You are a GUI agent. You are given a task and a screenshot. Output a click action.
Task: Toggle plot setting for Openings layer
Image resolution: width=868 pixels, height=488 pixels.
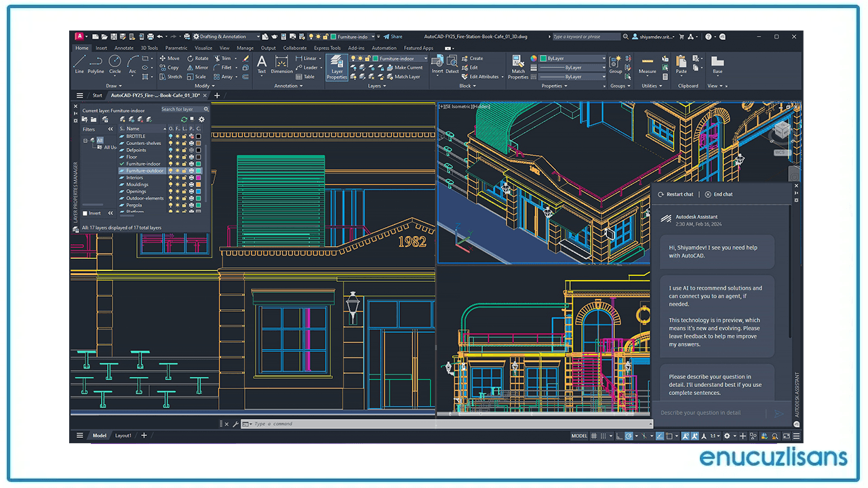(x=191, y=191)
